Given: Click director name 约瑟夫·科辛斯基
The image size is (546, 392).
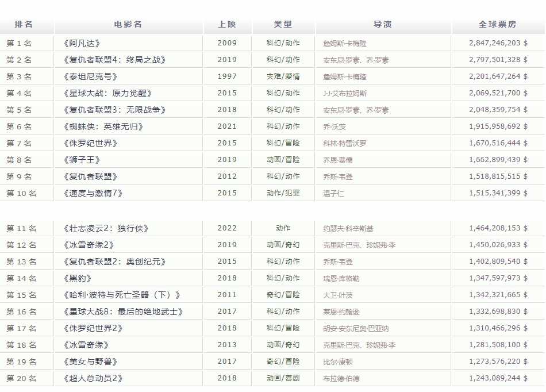Looking at the screenshot, I should pyautogui.click(x=348, y=229).
